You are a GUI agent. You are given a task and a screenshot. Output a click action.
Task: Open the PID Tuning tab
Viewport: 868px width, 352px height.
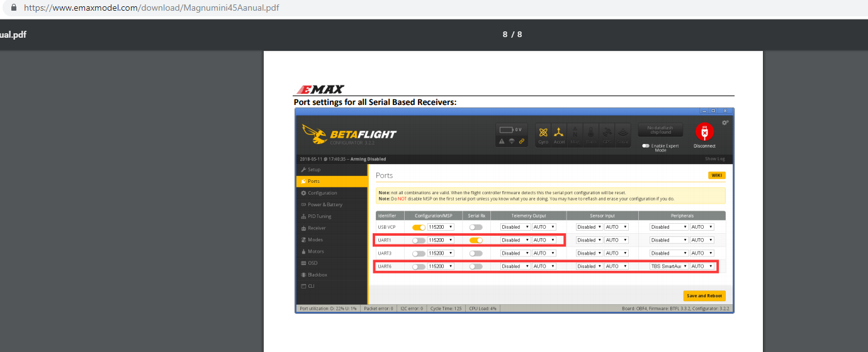332,216
